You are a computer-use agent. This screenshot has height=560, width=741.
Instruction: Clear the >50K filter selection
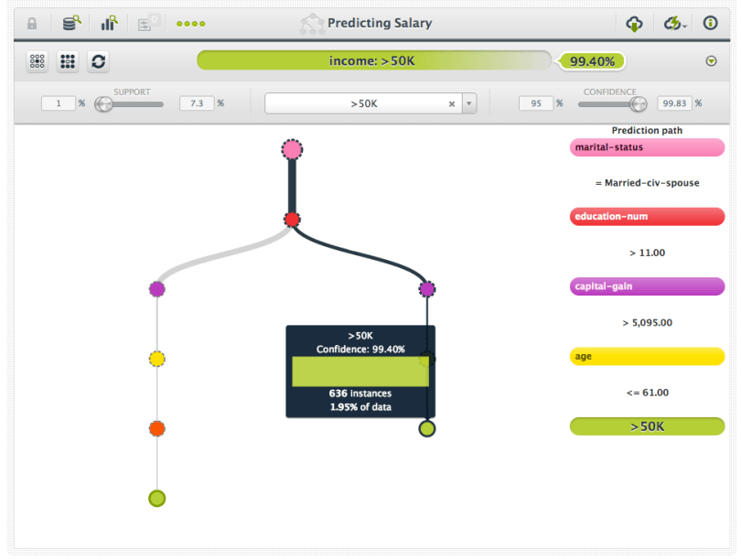tap(451, 103)
